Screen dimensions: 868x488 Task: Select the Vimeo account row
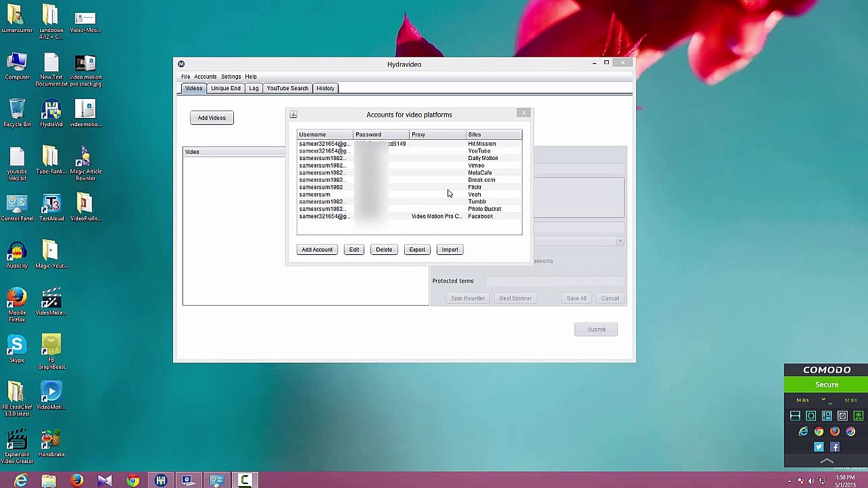[x=410, y=165]
